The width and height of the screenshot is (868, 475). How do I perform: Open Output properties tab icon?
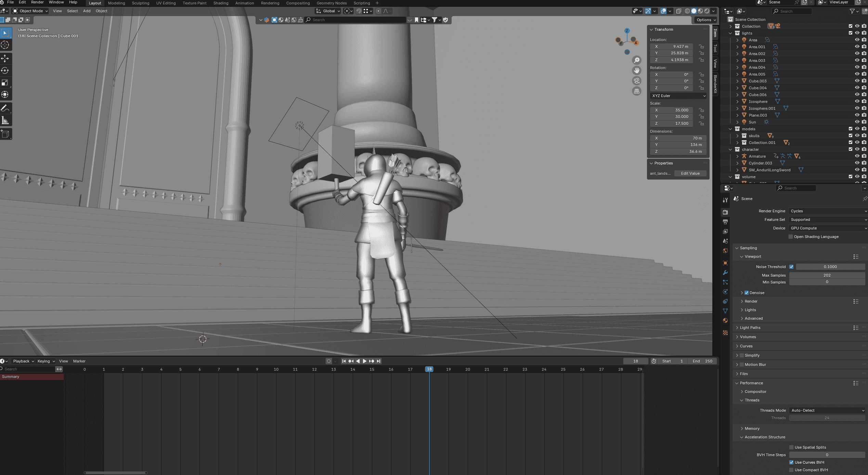point(725,222)
